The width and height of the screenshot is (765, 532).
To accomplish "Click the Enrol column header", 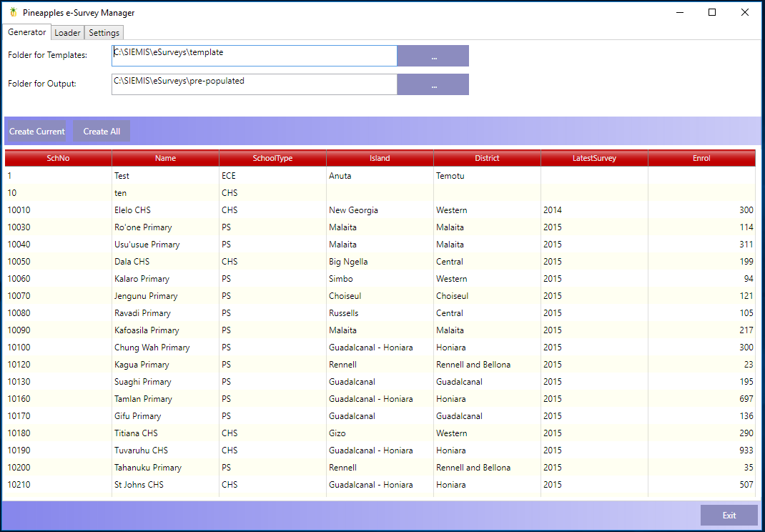I will click(701, 158).
